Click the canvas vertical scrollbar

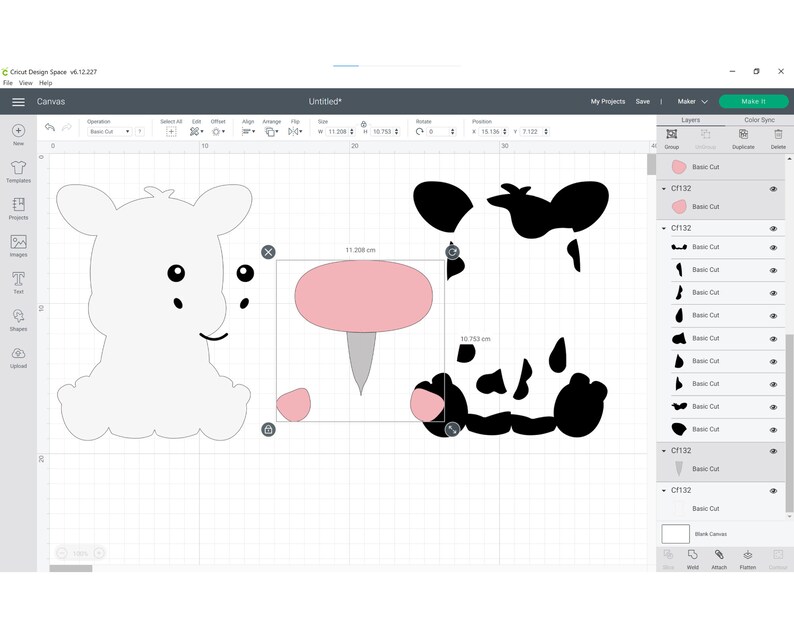(x=651, y=165)
